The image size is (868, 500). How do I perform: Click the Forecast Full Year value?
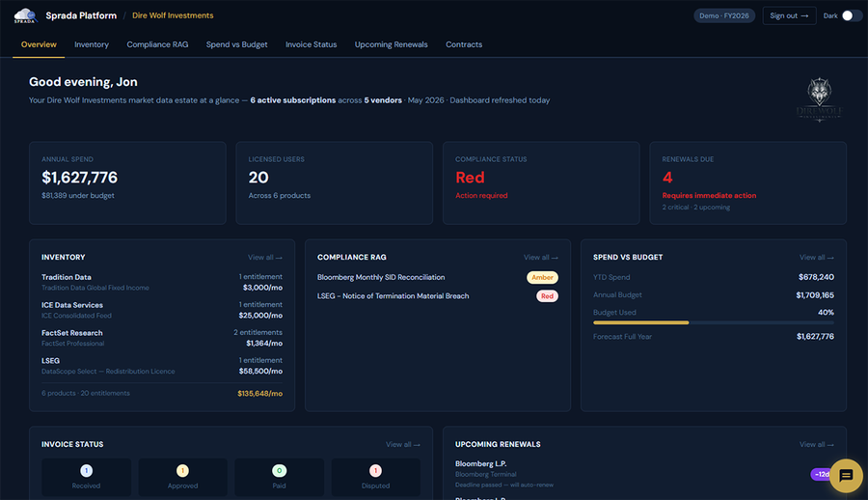coord(815,337)
